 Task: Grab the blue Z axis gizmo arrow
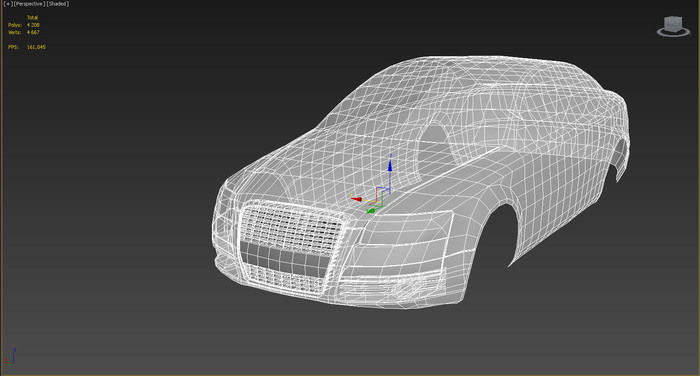click(390, 165)
